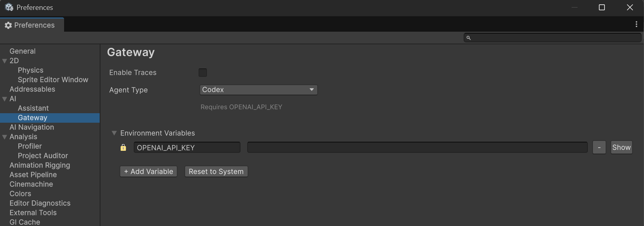This screenshot has width=644, height=226.
Task: Click the OPENAI_API_KEY name field
Action: (187, 148)
